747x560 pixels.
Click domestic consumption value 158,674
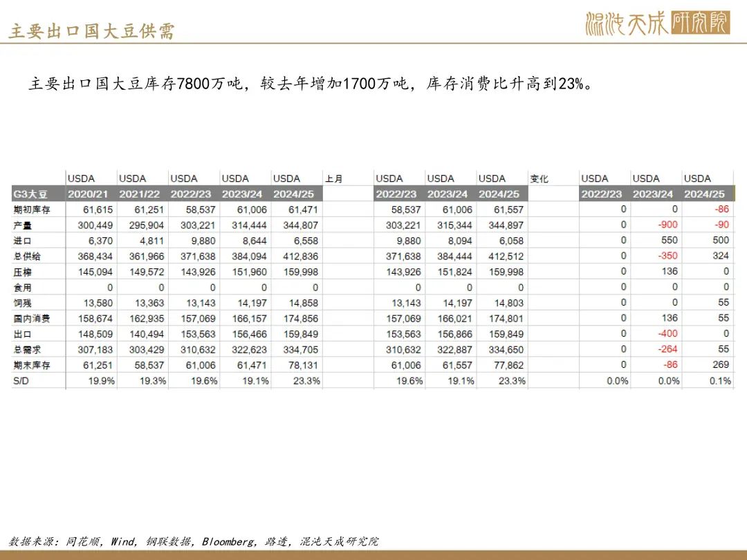(95, 319)
